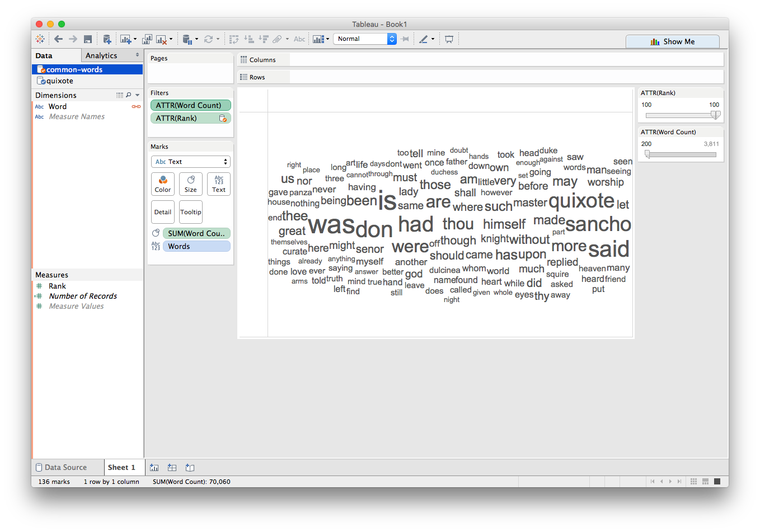Click the group members paperclip icon
Screen dimensions: 760x532
click(x=278, y=39)
